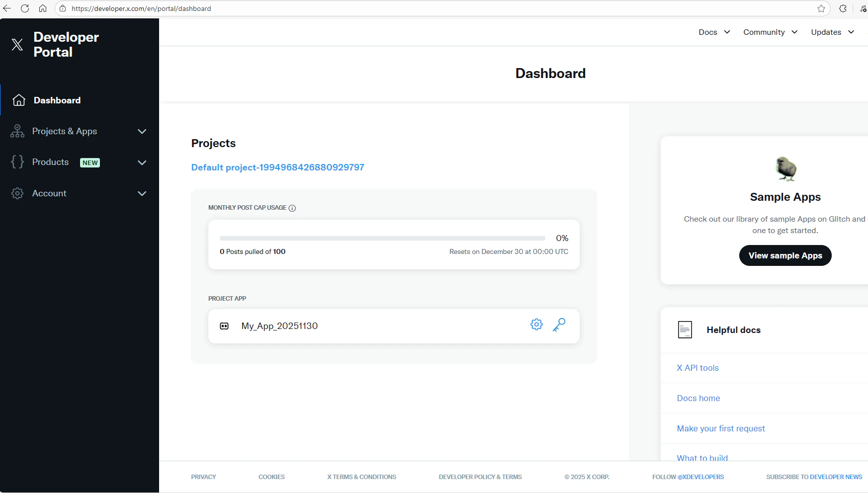Click the Products curly braces icon

tap(17, 162)
